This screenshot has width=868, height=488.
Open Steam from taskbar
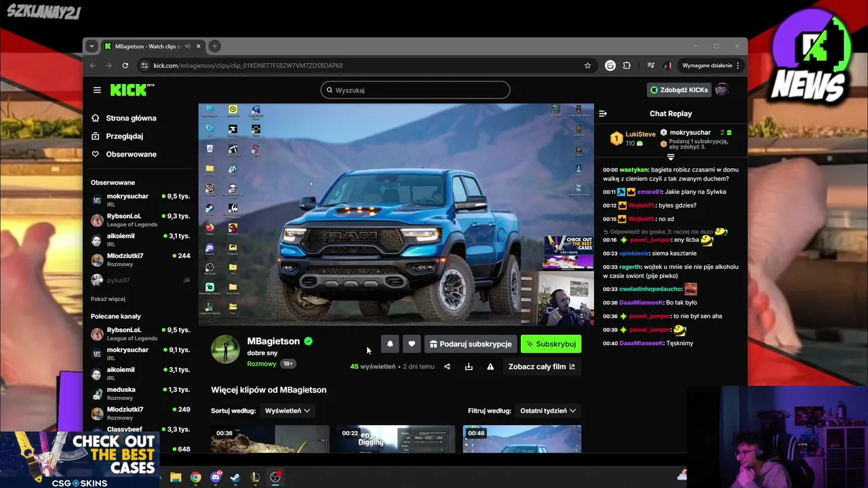coord(235,477)
